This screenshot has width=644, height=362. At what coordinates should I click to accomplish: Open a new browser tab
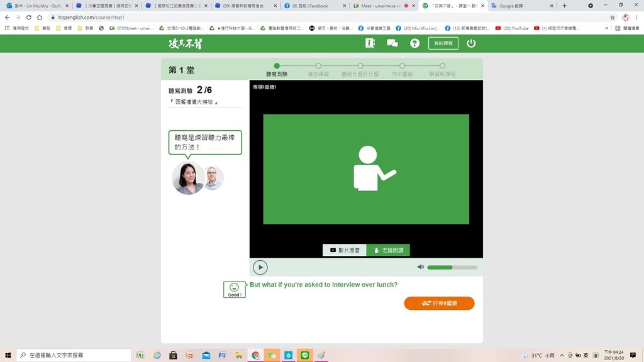tap(564, 6)
